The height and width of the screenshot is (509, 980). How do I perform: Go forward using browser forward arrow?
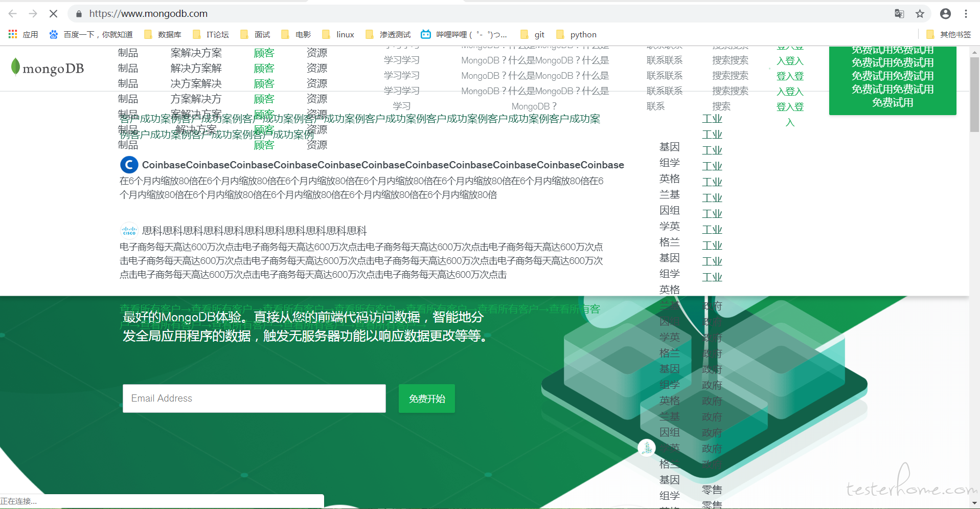tap(33, 14)
